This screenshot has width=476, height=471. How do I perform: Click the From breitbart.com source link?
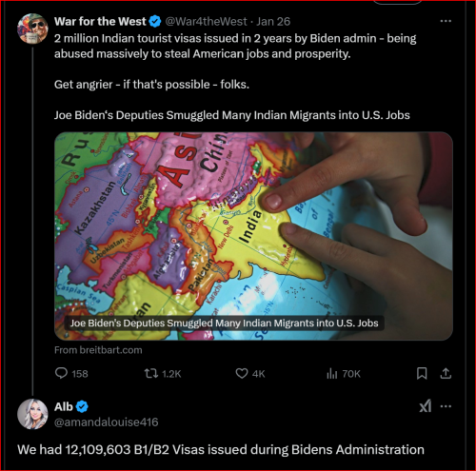98,350
